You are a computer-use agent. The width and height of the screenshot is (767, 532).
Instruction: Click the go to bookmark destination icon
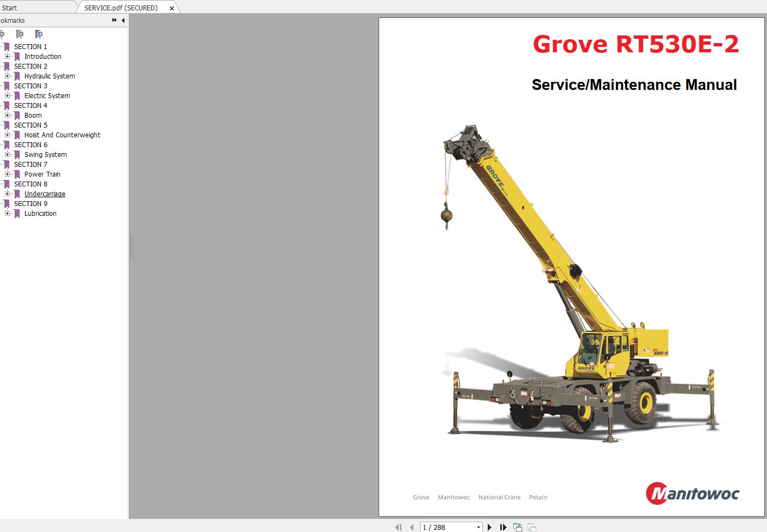click(x=39, y=34)
